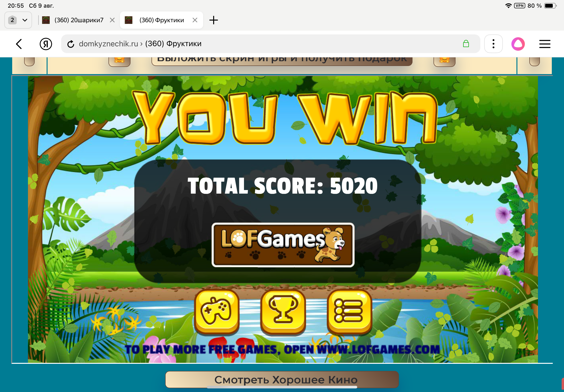Tap the 20:55 clock in status bar
The width and height of the screenshot is (564, 392).
[16, 6]
